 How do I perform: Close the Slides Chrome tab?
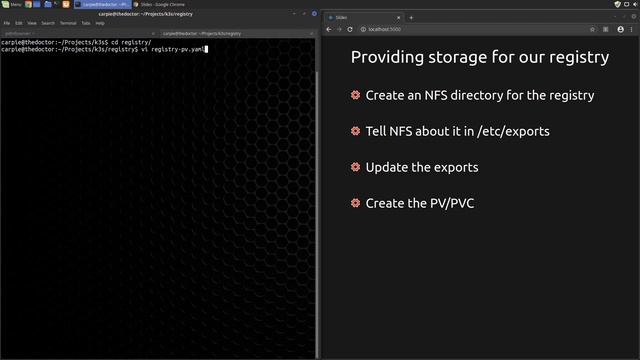click(x=399, y=18)
